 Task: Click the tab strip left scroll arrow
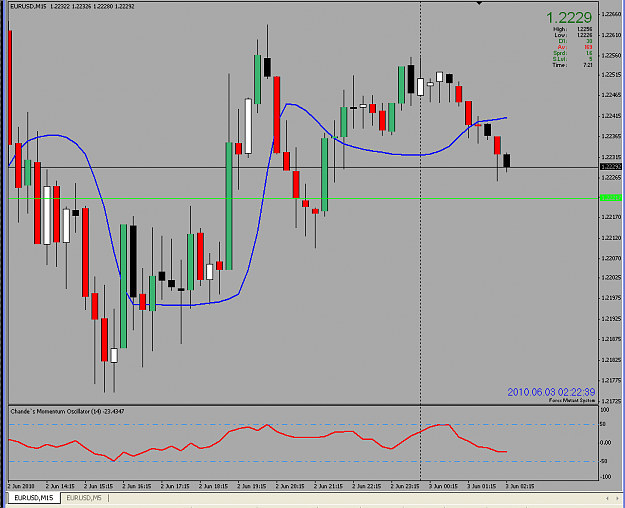607,498
